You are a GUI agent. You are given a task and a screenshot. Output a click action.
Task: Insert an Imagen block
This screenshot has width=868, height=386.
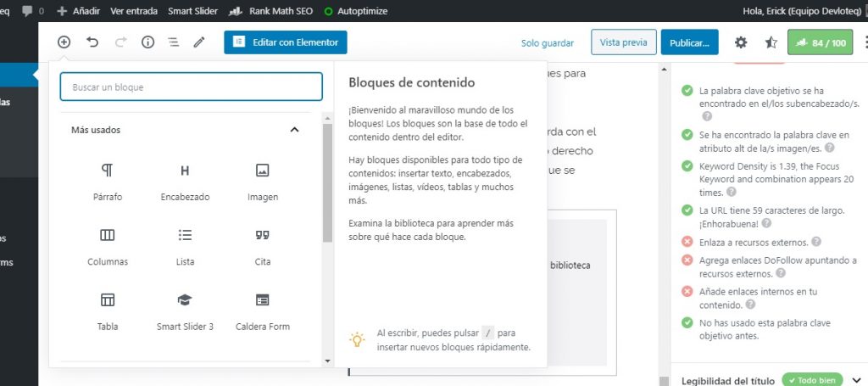(x=263, y=181)
